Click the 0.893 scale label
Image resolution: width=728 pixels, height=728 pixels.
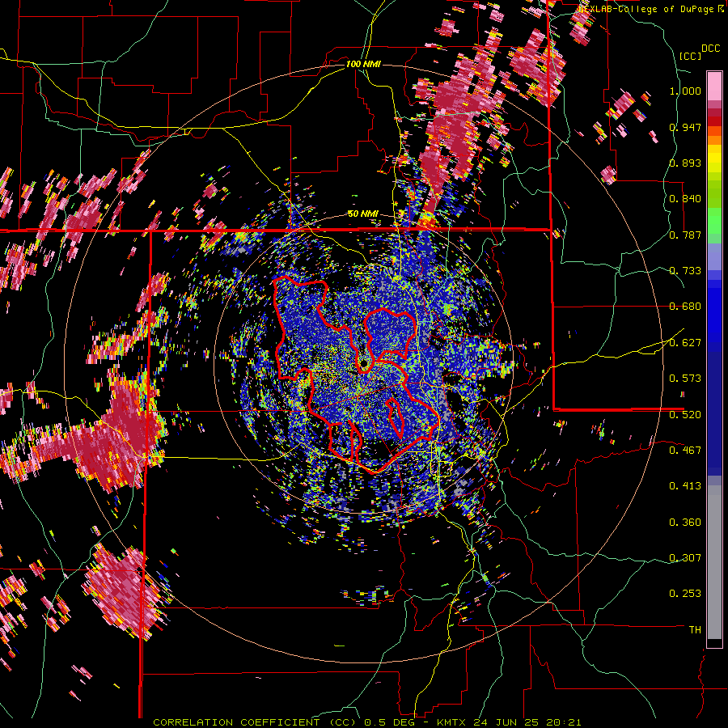[685, 163]
